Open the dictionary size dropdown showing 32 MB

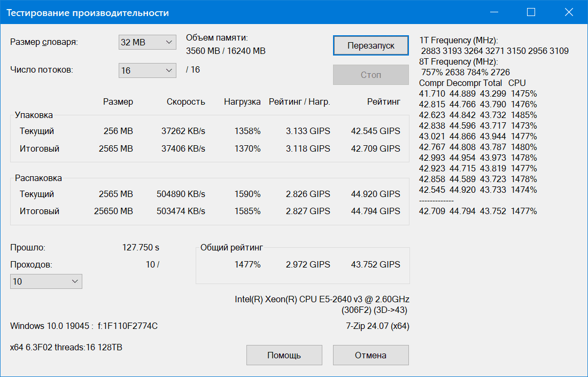147,42
